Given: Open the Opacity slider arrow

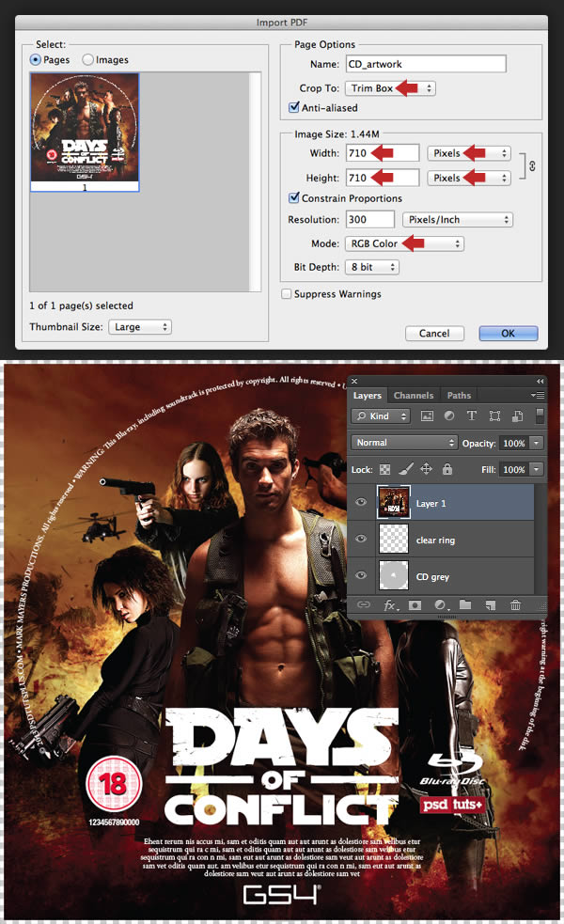Looking at the screenshot, I should [537, 443].
